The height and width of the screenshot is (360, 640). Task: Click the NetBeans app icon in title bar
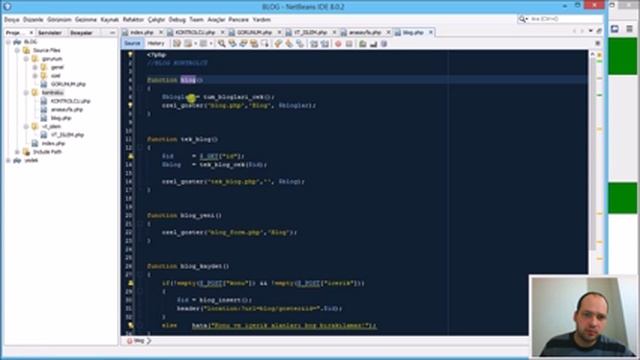point(7,7)
